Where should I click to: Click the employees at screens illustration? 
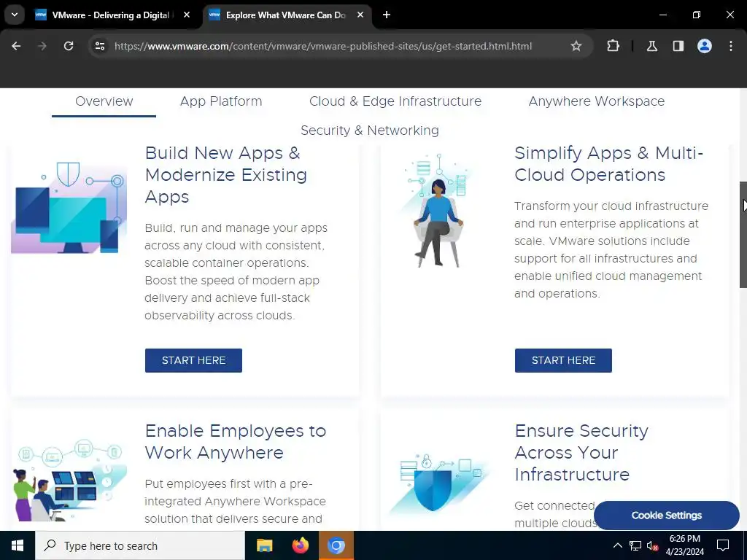pos(69,480)
